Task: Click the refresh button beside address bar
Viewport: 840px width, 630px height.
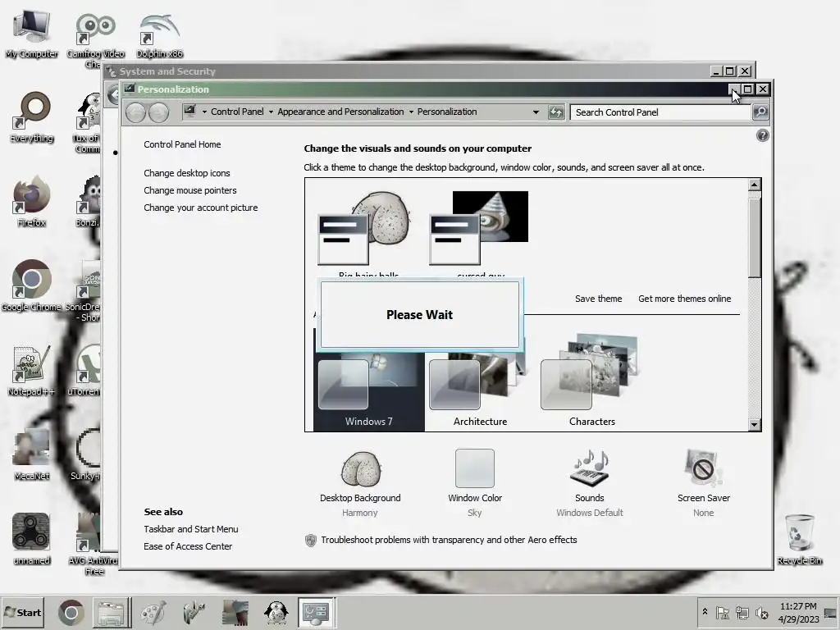Action: click(556, 112)
